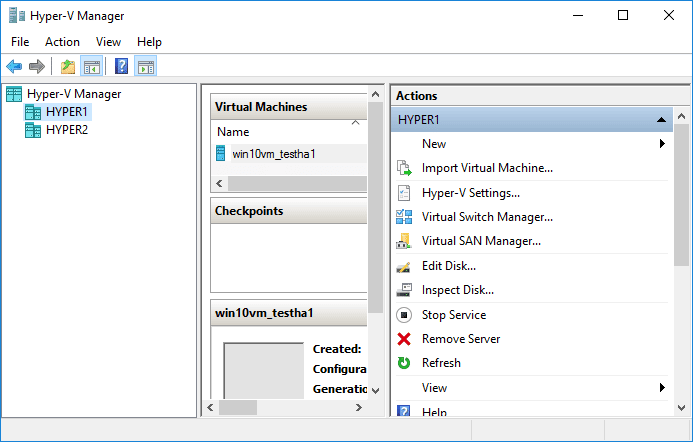Open the File menu
This screenshot has height=442, width=693.
tap(20, 42)
